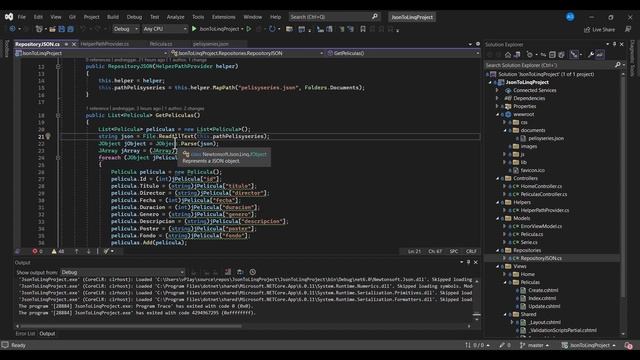Select HelperPathProvider.cs in Solution Explorer
The height and width of the screenshot is (360, 640).
[x=545, y=211]
